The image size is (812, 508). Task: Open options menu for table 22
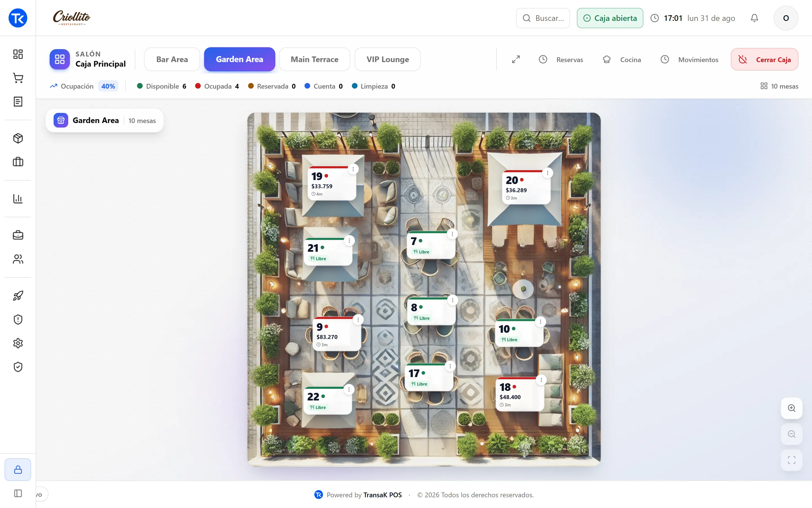(349, 389)
